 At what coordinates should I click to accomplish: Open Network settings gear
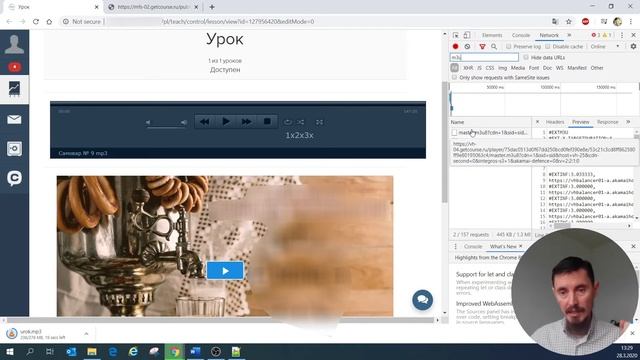point(633,47)
